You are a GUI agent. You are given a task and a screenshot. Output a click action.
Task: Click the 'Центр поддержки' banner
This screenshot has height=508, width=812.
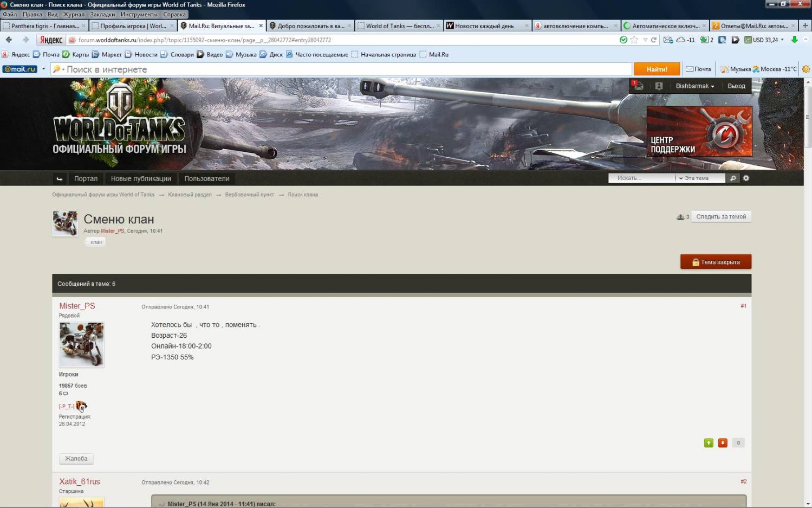(x=699, y=131)
